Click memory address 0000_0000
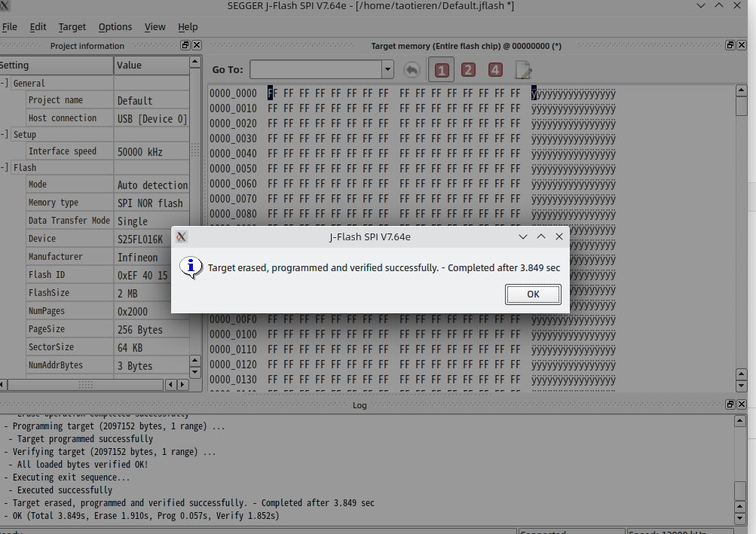This screenshot has width=756, height=534. (233, 93)
